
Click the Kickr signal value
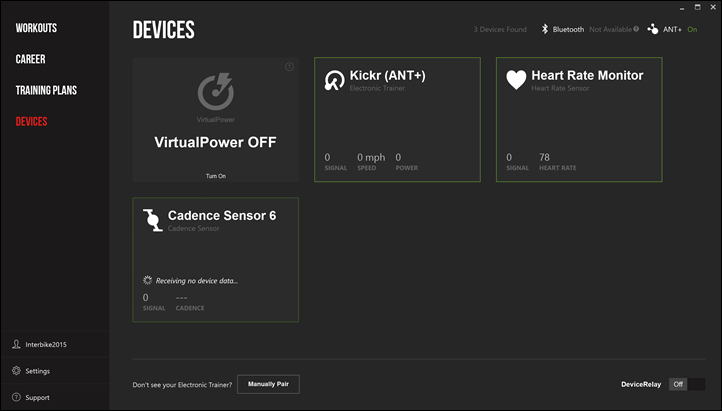coord(327,157)
